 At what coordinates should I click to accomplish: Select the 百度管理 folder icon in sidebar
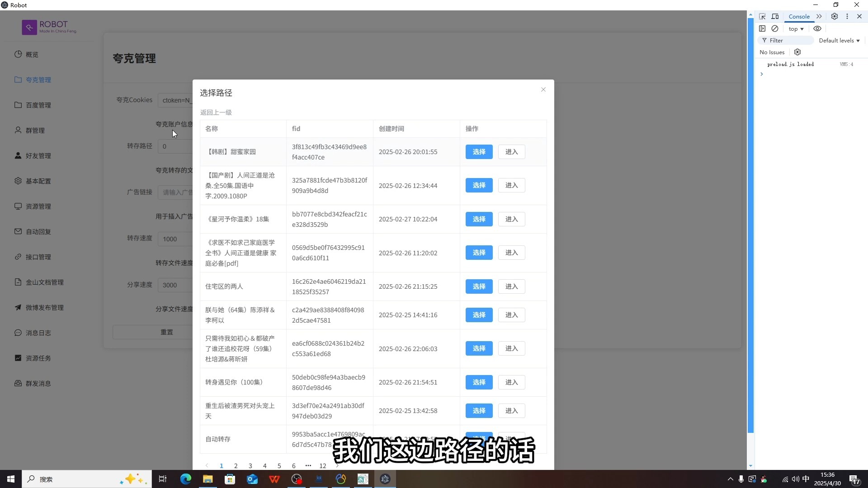coord(18,105)
